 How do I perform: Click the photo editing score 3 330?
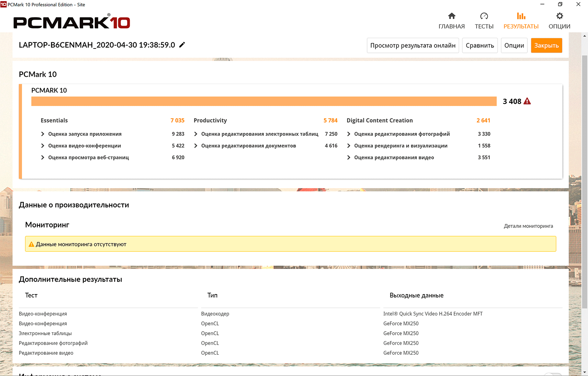pyautogui.click(x=484, y=134)
